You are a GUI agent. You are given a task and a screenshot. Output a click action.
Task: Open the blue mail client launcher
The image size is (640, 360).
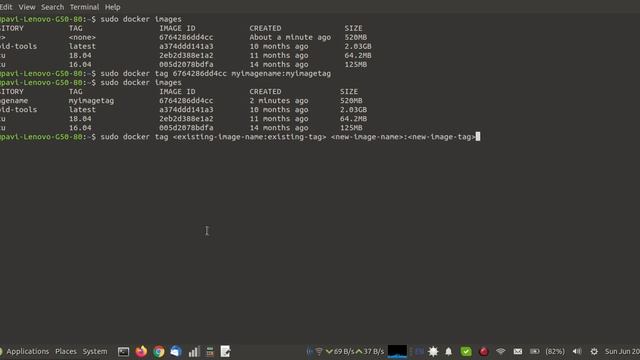[176, 351]
